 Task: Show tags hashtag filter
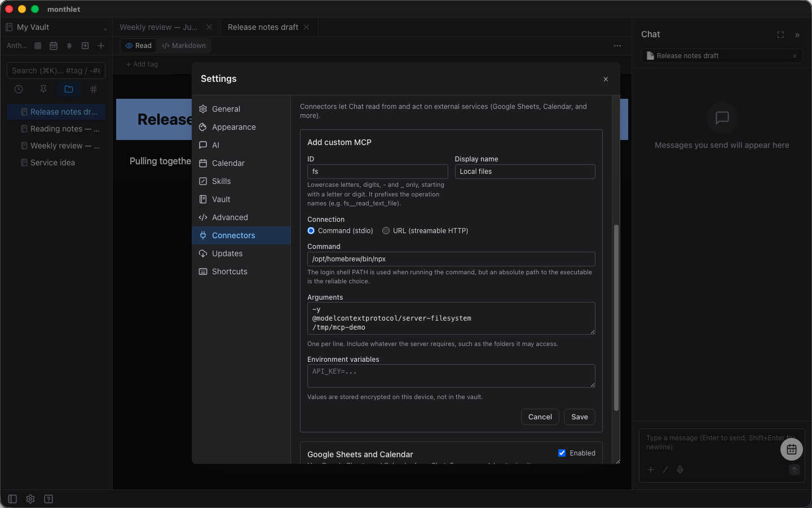click(x=94, y=89)
